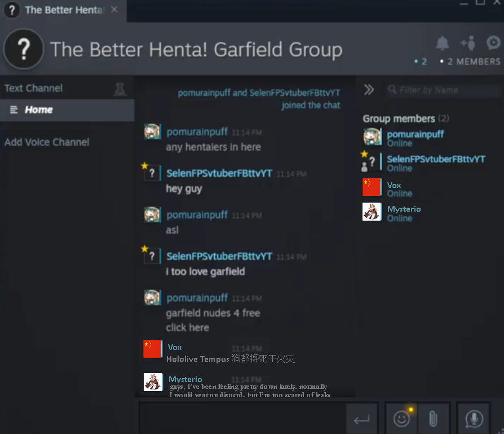Click pomurainpuff's avatar in the Group members list

pyautogui.click(x=372, y=137)
